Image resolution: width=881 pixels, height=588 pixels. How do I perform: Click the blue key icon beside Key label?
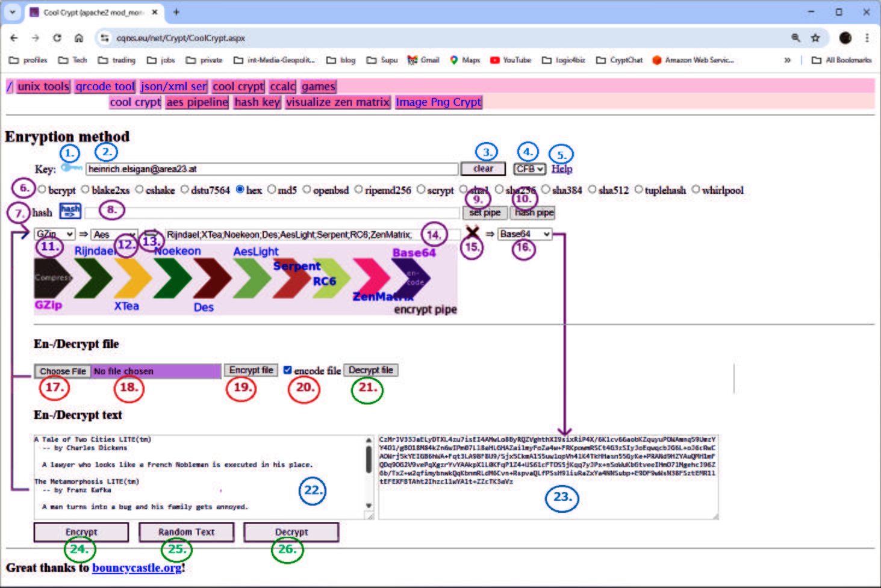[x=72, y=168]
